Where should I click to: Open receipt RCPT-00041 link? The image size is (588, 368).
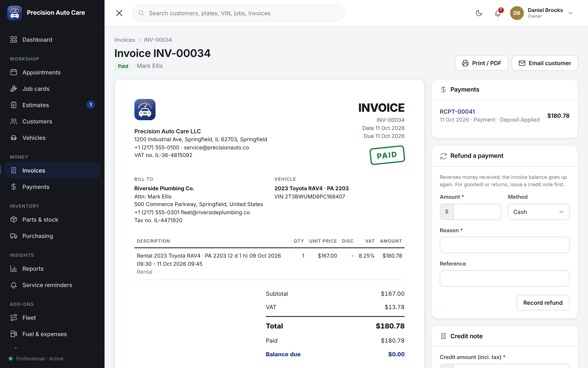pos(457,111)
